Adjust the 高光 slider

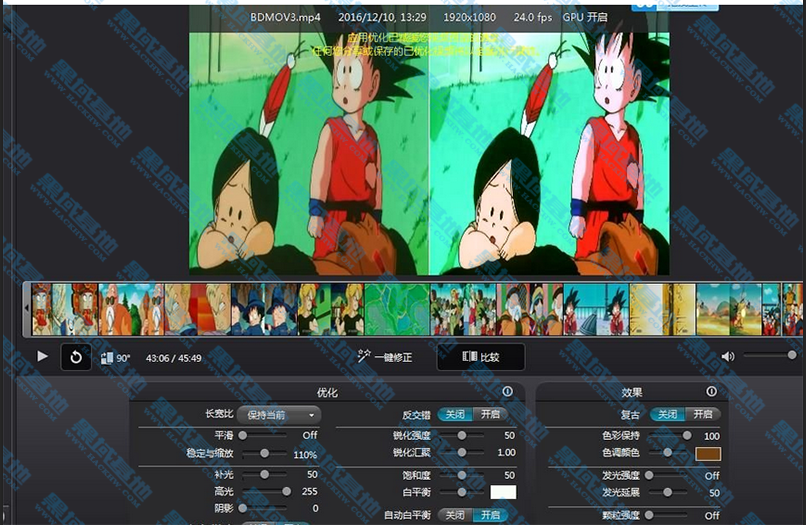(x=264, y=492)
